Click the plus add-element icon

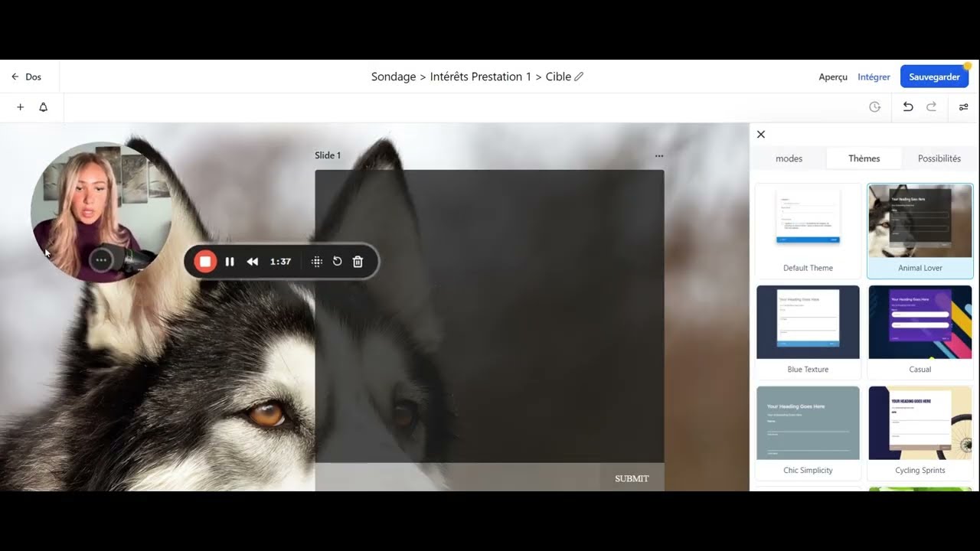click(21, 107)
